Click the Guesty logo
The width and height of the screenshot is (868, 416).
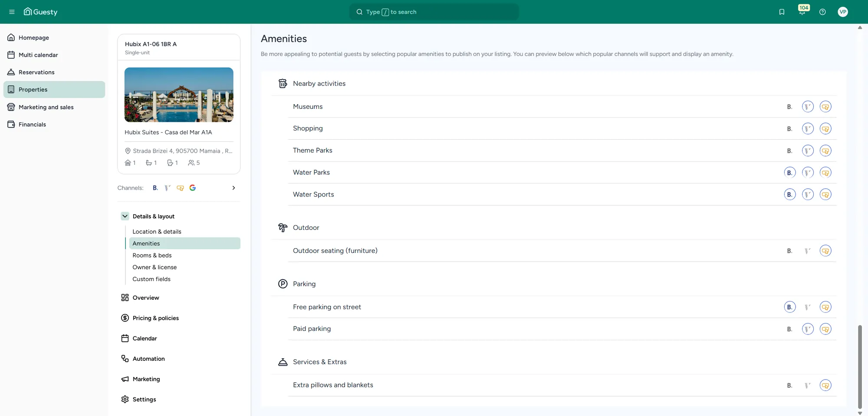40,12
